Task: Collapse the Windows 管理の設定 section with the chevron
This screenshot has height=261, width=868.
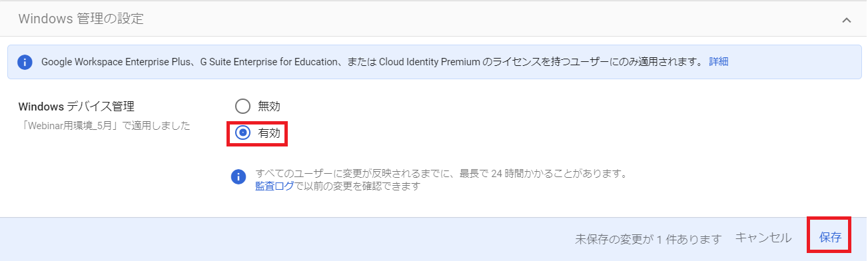Action: point(847,20)
